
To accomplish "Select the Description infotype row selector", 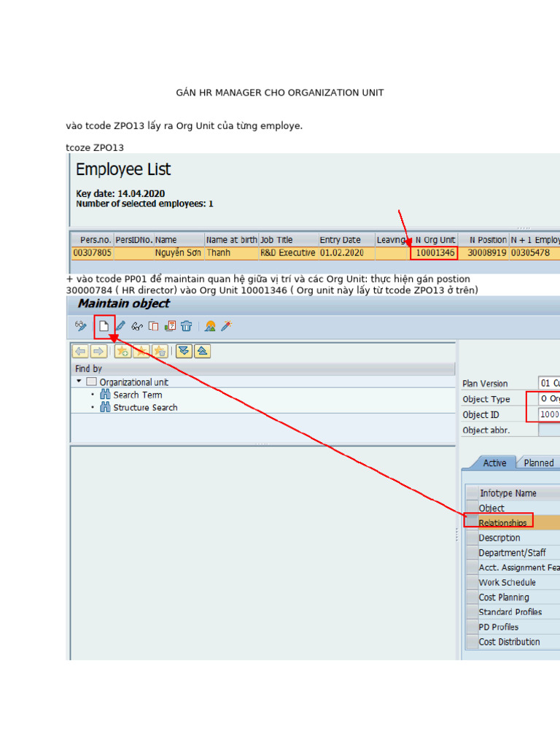I will [x=472, y=538].
